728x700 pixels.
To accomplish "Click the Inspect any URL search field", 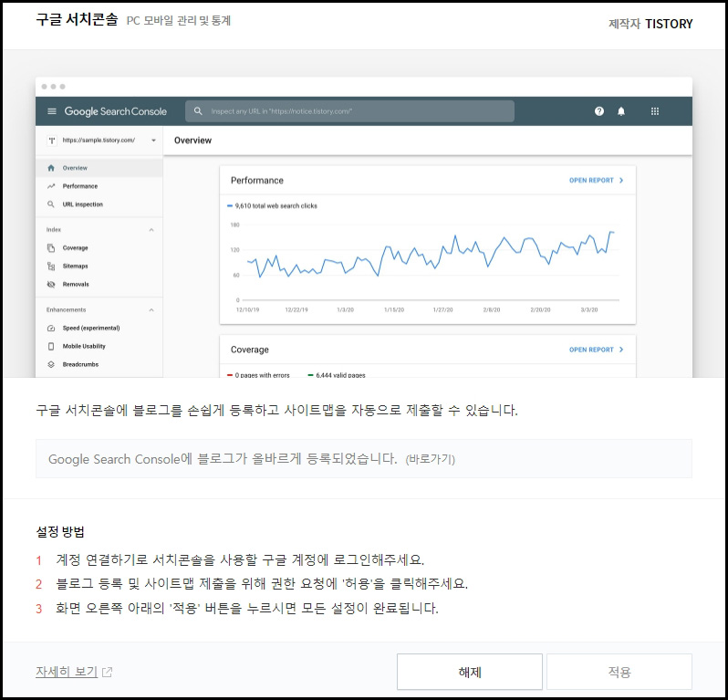I will coord(349,111).
